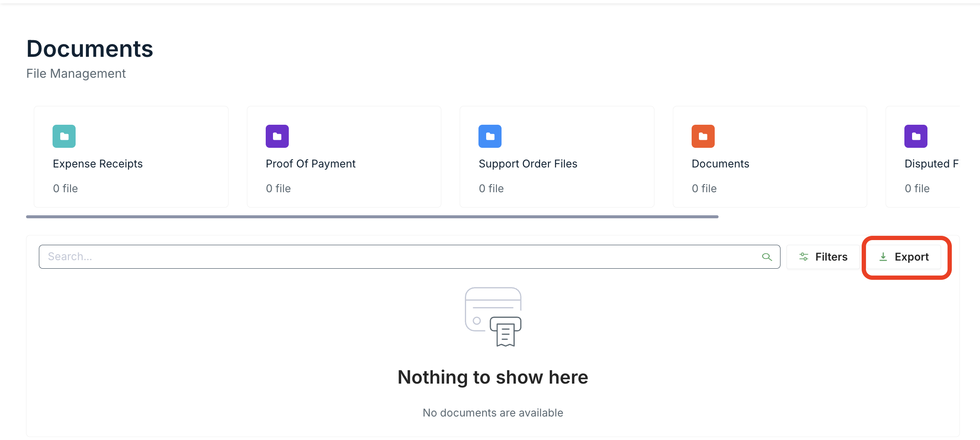Click the download arrow icon in Export
The image size is (980, 440).
click(883, 257)
